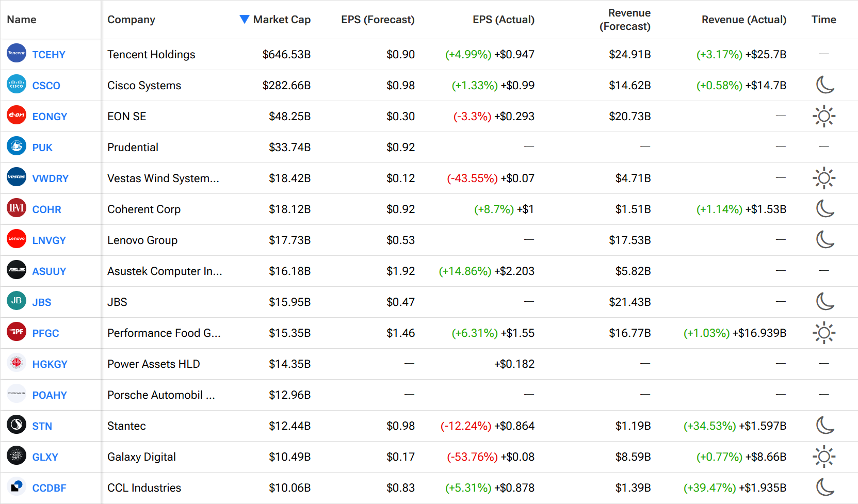Click the sun icon in Vestas row

tap(824, 178)
